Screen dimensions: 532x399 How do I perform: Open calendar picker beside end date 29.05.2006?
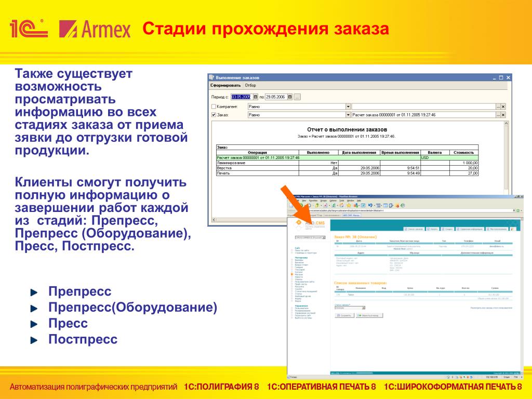point(290,97)
